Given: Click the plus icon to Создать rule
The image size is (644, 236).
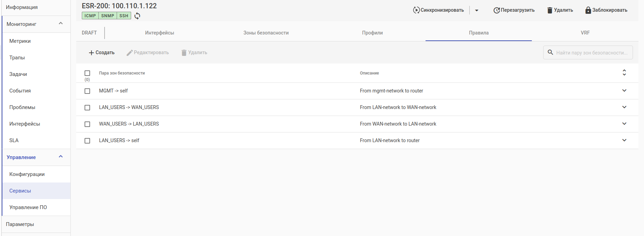Looking at the screenshot, I should [91, 53].
